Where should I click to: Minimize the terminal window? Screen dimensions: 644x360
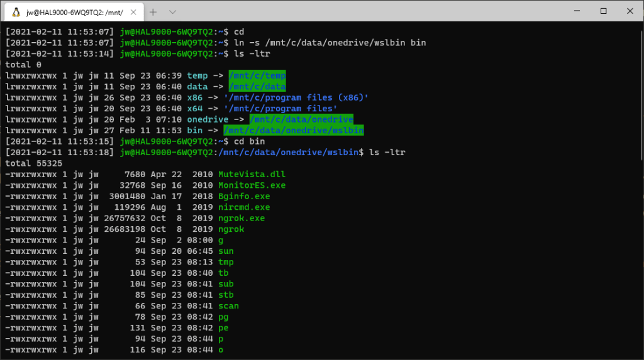[x=574, y=11]
